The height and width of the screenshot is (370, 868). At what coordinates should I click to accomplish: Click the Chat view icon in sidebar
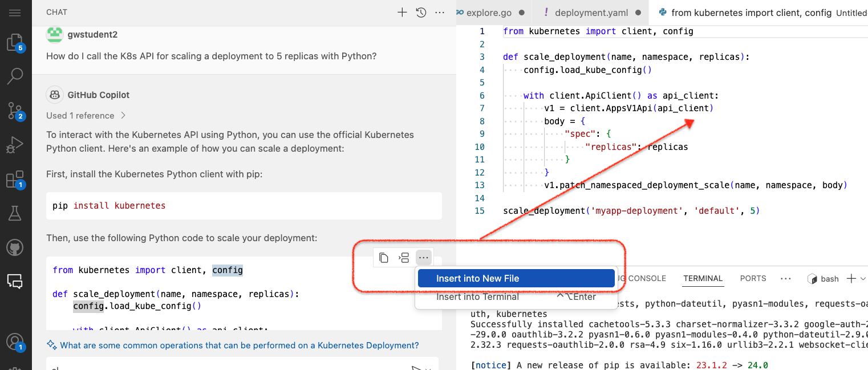point(15,280)
